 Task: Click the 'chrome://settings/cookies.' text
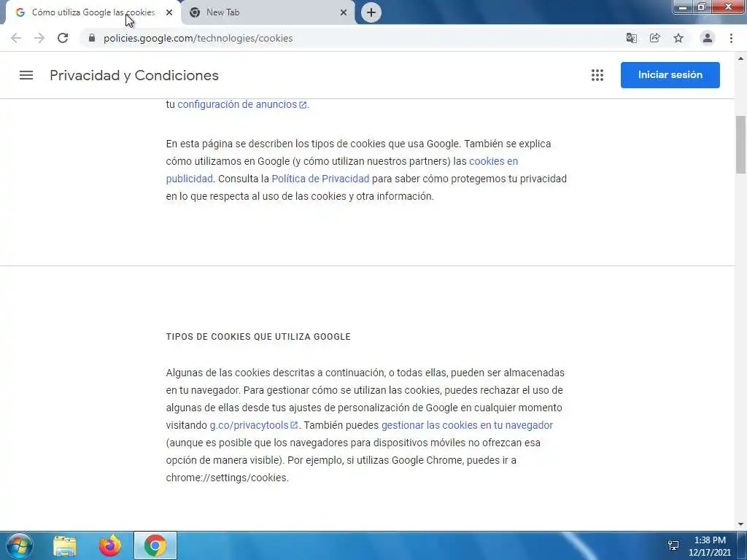coord(228,478)
